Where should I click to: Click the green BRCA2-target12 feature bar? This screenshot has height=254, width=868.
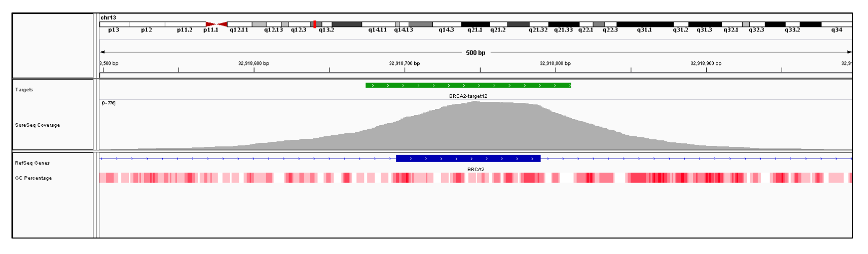(468, 85)
